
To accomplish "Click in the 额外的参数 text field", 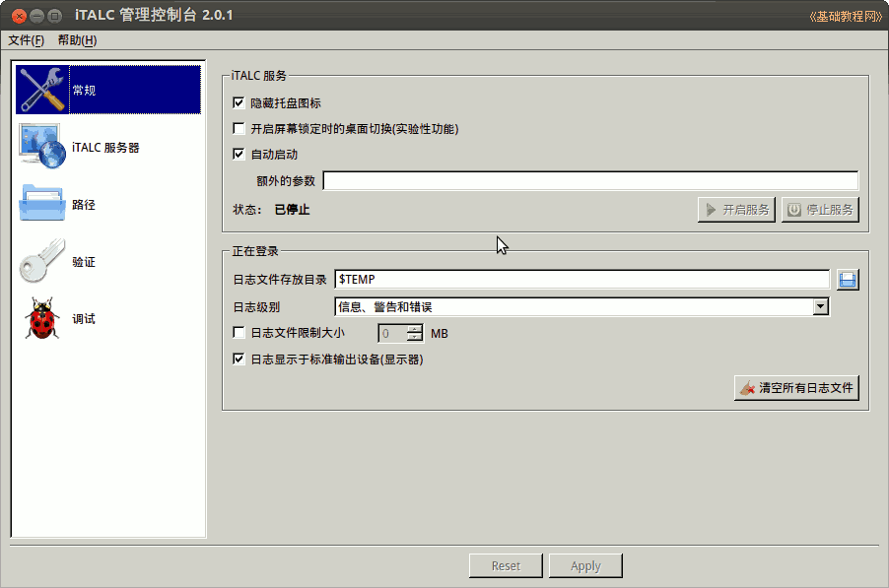I will (590, 180).
